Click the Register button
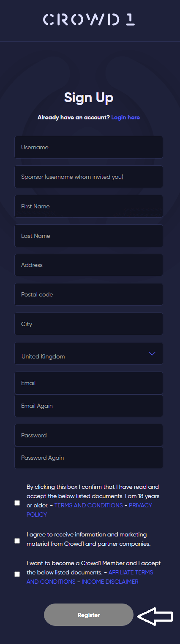 pyautogui.click(x=89, y=615)
